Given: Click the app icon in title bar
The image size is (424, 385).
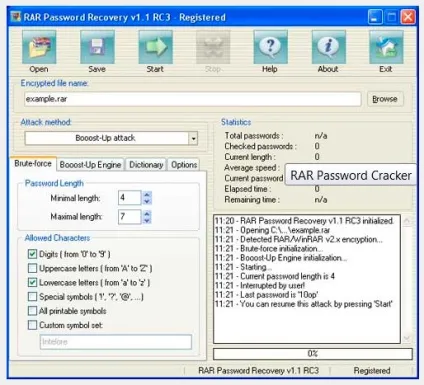Looking at the screenshot, I should pyautogui.click(x=16, y=17).
